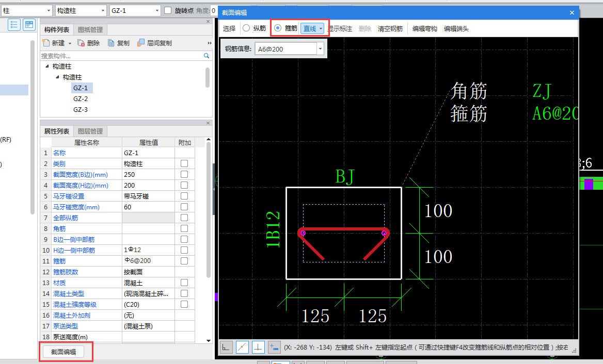The width and height of the screenshot is (603, 364).
Task: Check the 附加 box for 混凝土强度等级 row
Action: coord(184,304)
